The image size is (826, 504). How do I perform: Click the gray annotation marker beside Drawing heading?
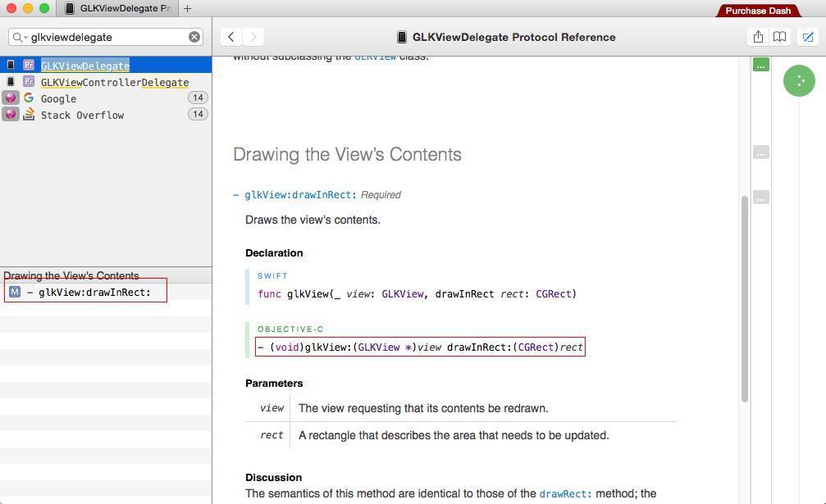(761, 152)
